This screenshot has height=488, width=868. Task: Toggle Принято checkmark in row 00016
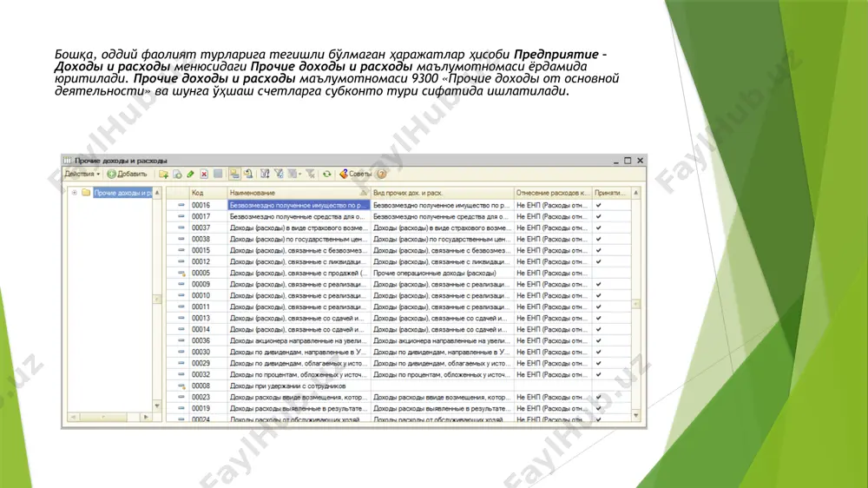click(x=598, y=205)
